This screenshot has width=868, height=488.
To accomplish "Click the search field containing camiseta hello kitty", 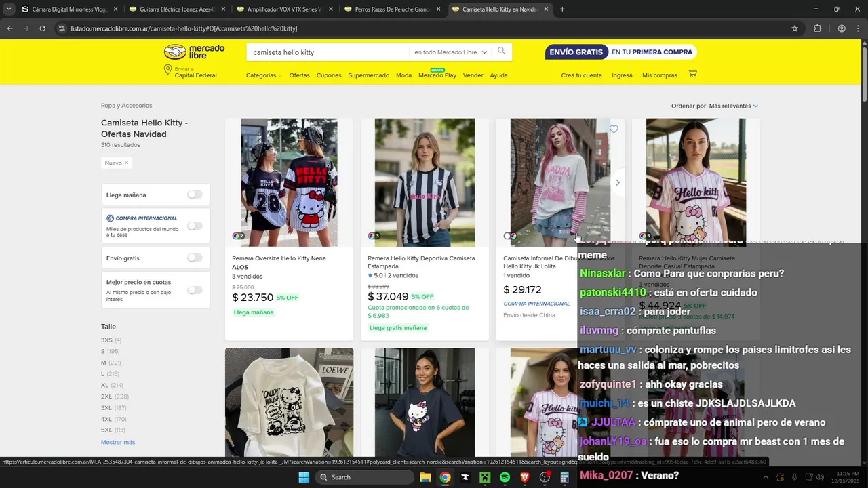I will 328,52.
